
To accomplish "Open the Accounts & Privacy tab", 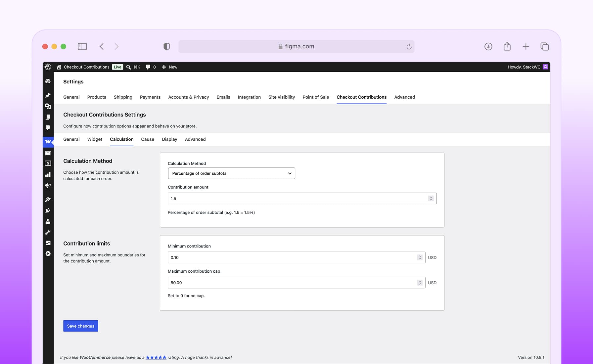I will click(189, 97).
